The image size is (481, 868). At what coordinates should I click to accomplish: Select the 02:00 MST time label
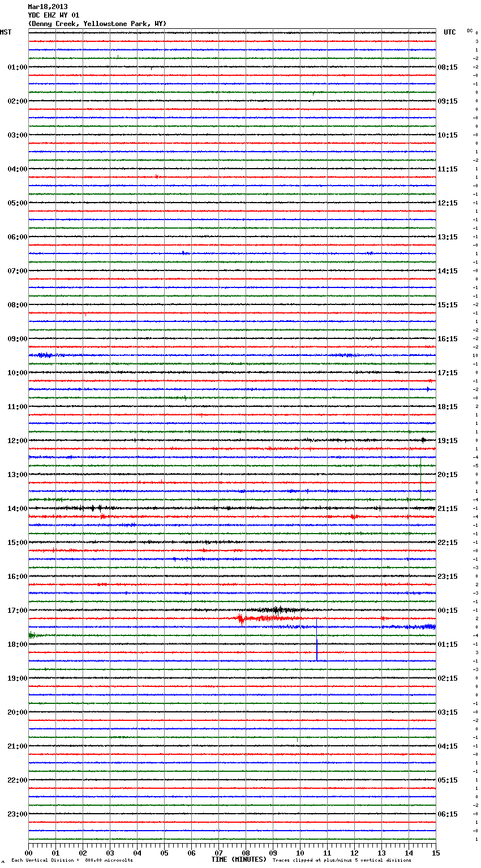click(18, 101)
